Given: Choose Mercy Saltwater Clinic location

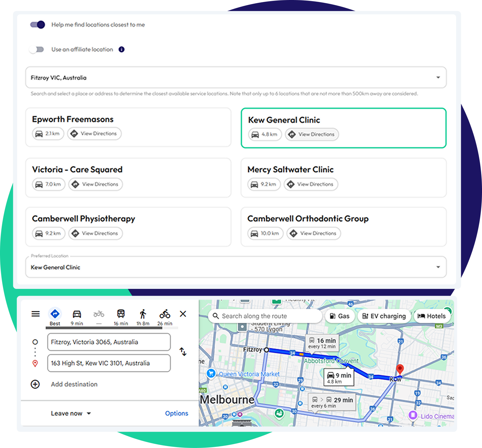Looking at the screenshot, I should pos(344,177).
